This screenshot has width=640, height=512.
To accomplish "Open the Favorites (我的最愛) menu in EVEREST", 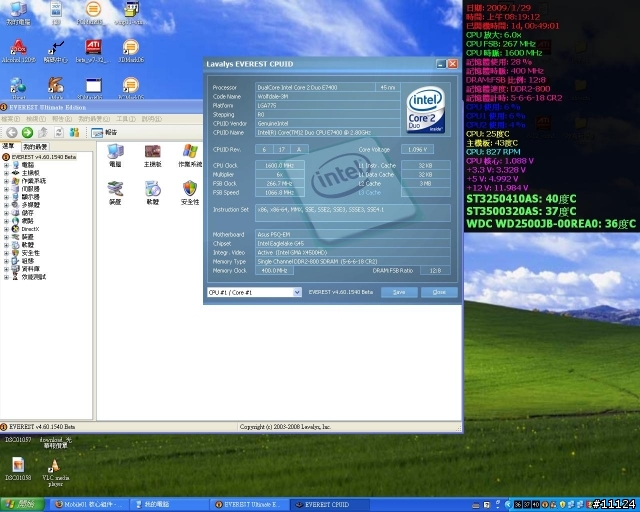I will (x=94, y=119).
